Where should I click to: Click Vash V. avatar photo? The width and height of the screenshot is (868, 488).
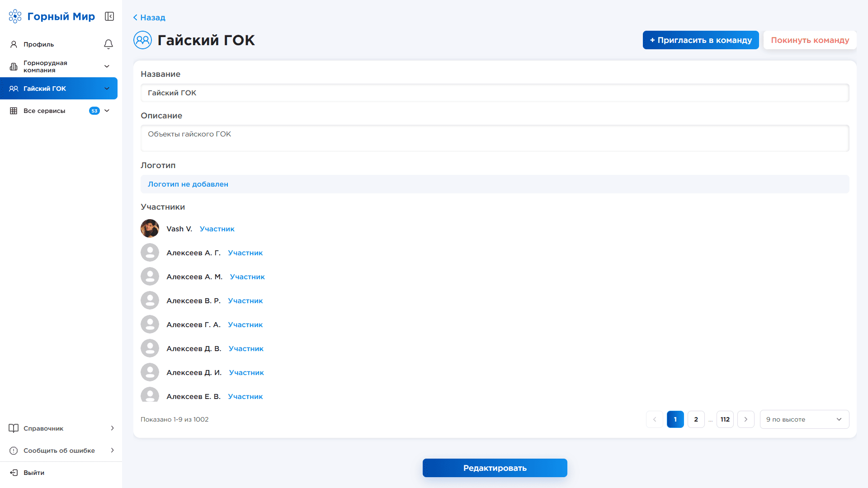click(x=150, y=229)
